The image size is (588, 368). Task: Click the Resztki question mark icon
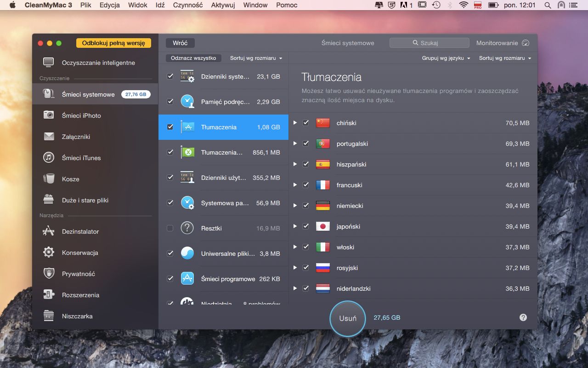(187, 228)
